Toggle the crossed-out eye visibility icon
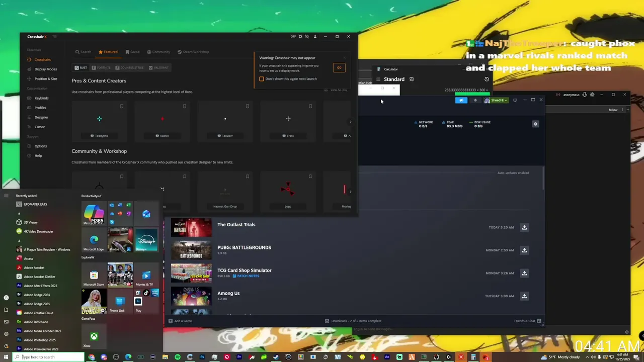 (x=307, y=37)
